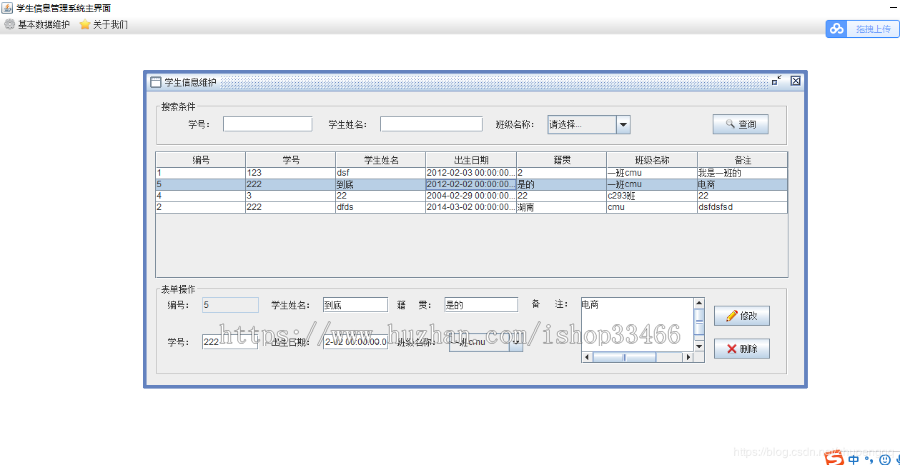
Task: Click the 拖拽上传 cloud upload button
Action: [862, 29]
